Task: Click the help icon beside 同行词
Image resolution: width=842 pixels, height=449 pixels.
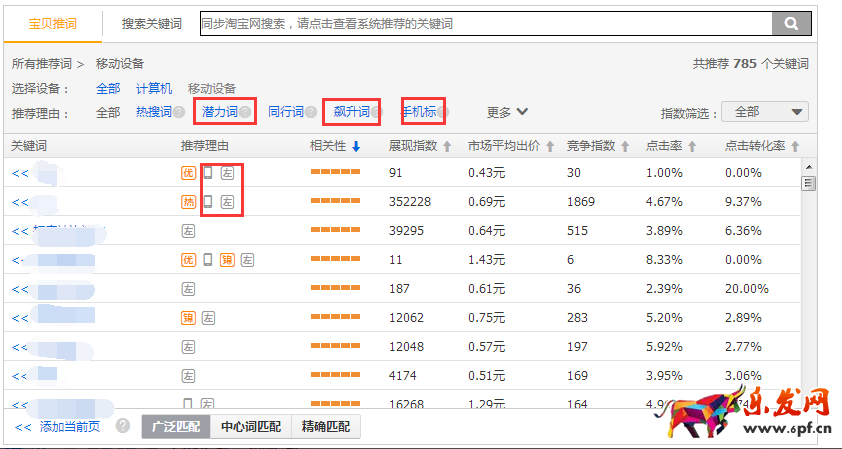Action: coord(311,112)
